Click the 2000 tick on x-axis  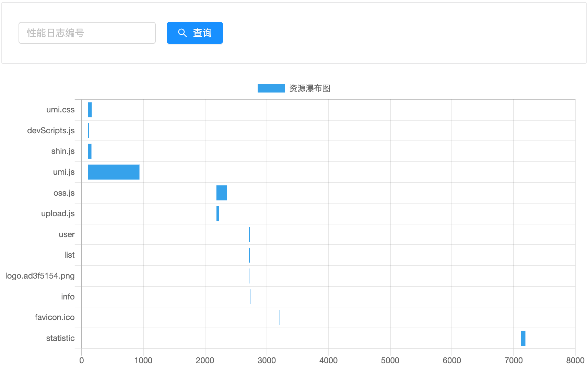(205, 360)
